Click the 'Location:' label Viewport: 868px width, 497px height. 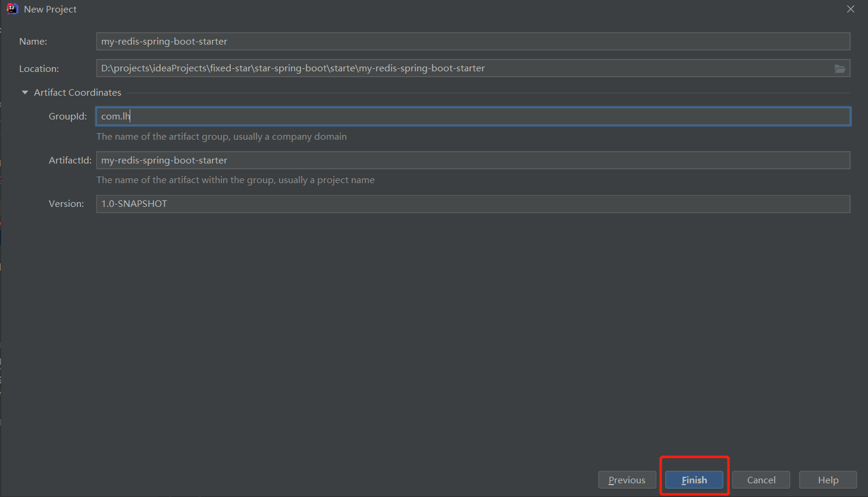coord(39,68)
